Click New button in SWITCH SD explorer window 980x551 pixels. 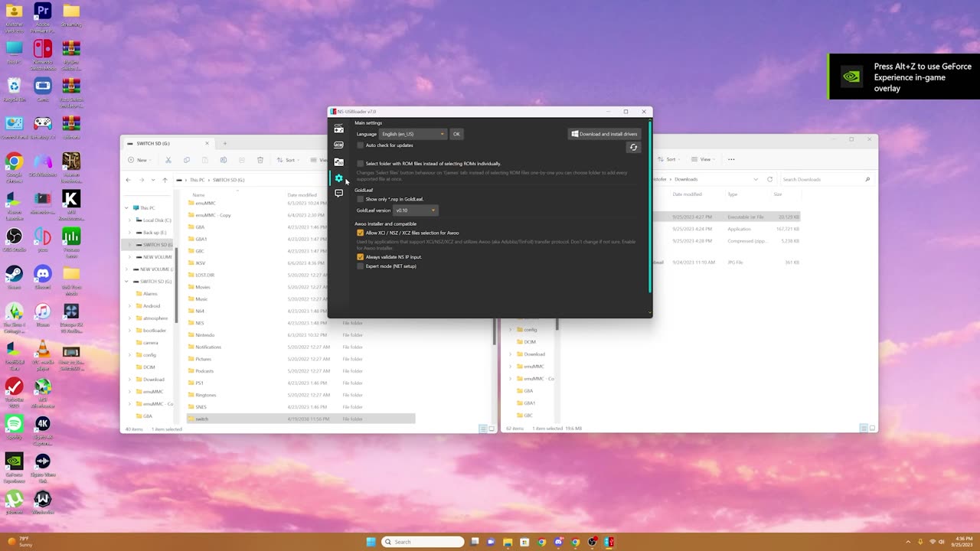[x=139, y=160]
